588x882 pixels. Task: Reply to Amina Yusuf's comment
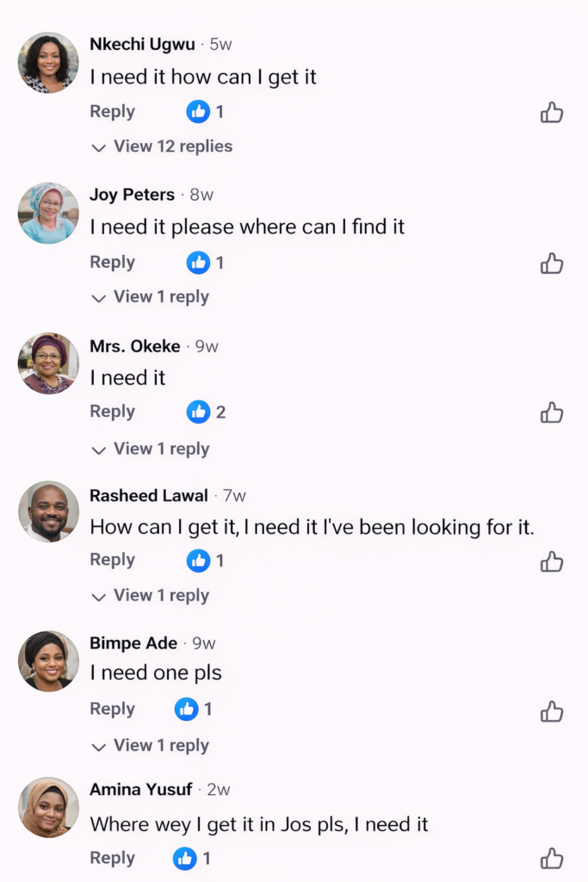coord(112,858)
